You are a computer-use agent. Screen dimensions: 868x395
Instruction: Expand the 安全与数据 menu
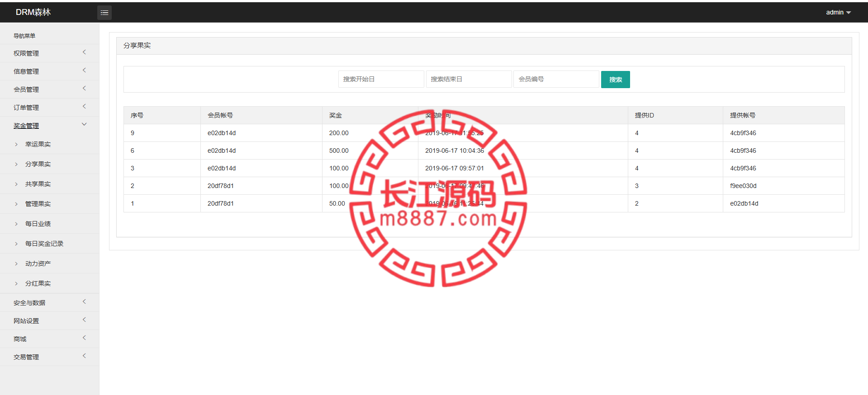[49, 302]
